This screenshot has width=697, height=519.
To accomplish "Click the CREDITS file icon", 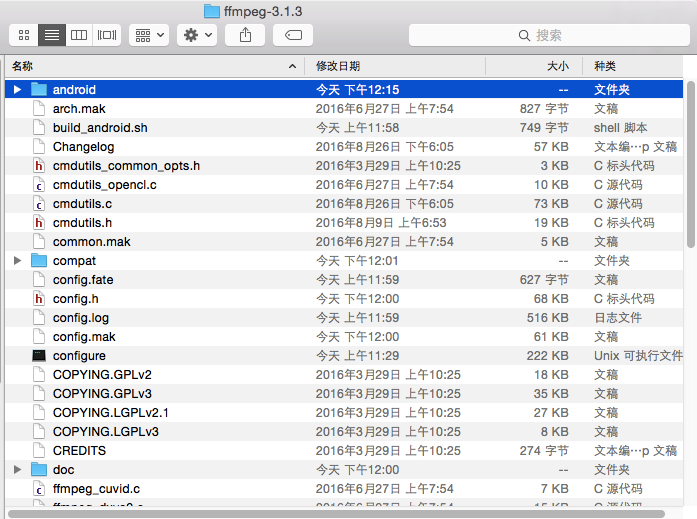I will 39,451.
